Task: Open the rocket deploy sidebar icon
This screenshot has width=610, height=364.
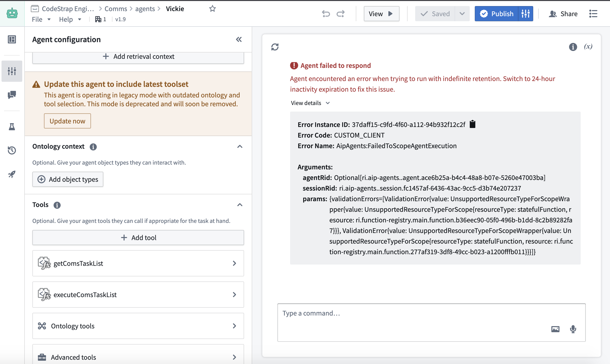Action: tap(12, 174)
